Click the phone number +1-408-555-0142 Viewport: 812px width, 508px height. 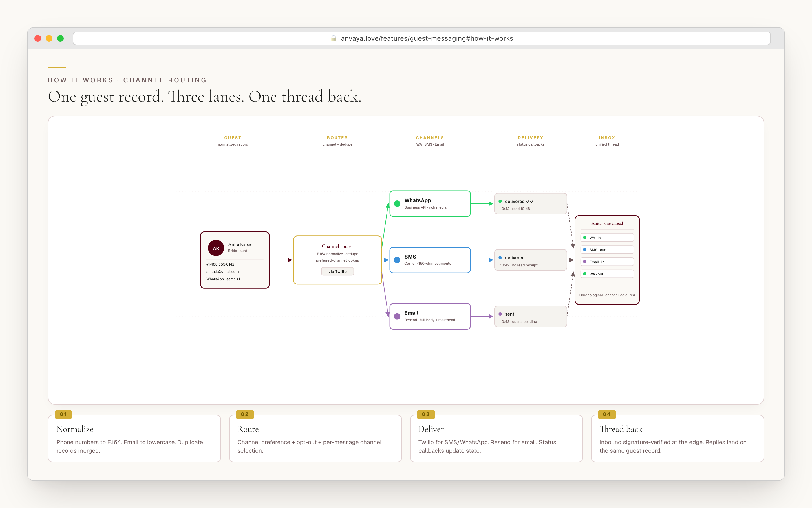(x=220, y=264)
